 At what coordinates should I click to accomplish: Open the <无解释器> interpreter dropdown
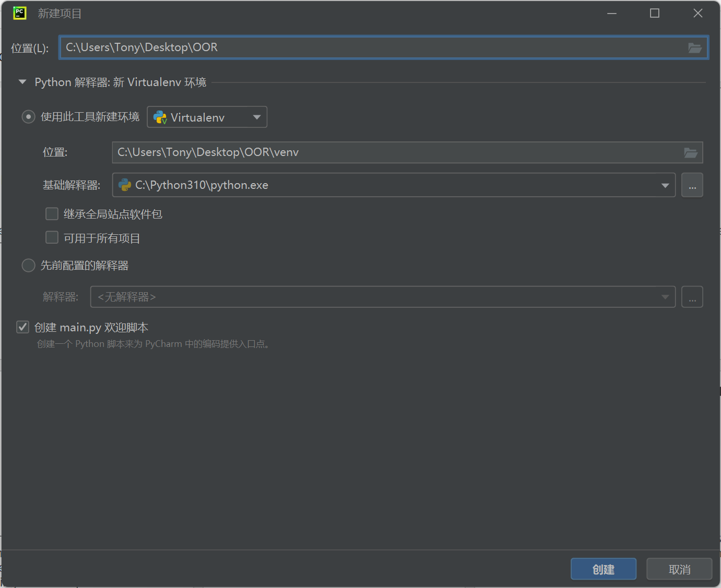[x=382, y=297]
